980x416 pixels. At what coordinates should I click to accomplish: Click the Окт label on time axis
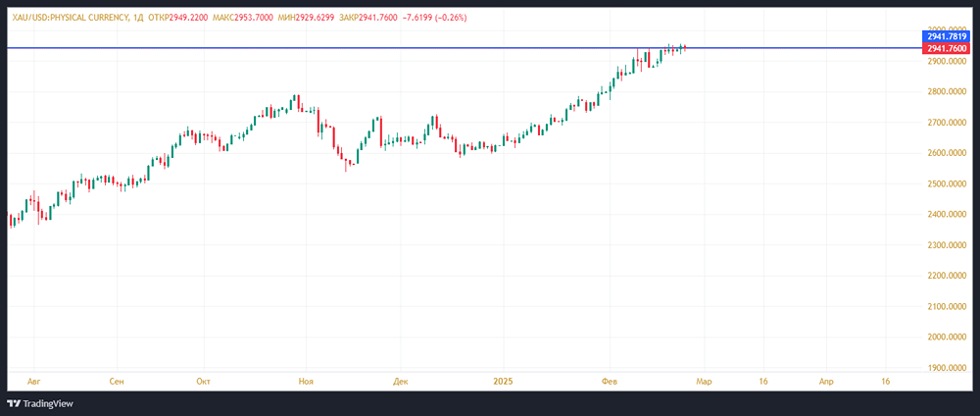click(204, 380)
